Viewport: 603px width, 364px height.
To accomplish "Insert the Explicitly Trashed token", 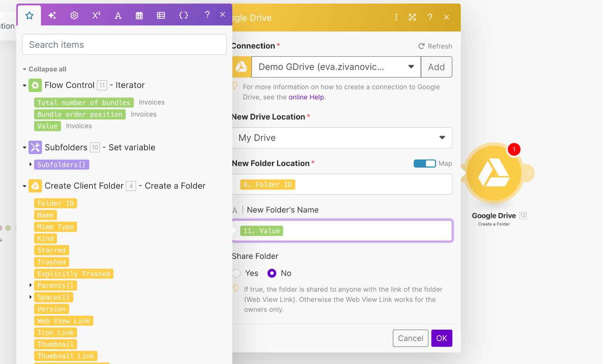I will (73, 274).
